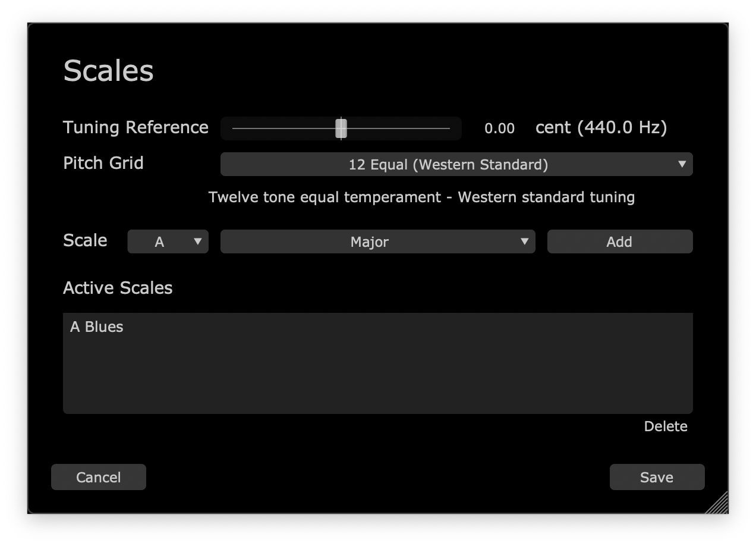Delete the selected active scale
756x546 pixels.
click(665, 426)
